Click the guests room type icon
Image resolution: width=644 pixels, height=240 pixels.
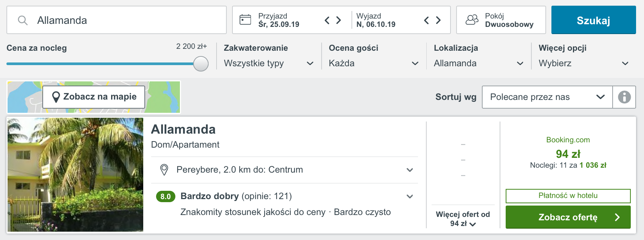(472, 20)
